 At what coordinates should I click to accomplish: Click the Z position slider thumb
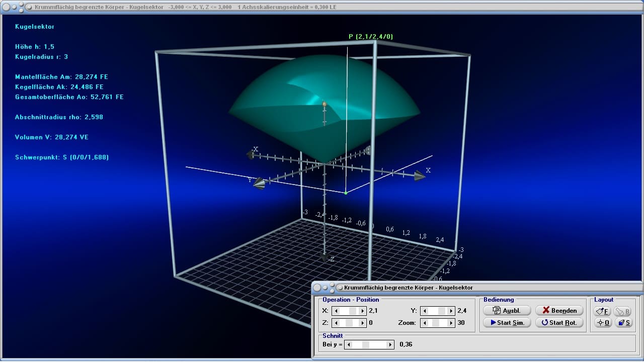(x=349, y=323)
